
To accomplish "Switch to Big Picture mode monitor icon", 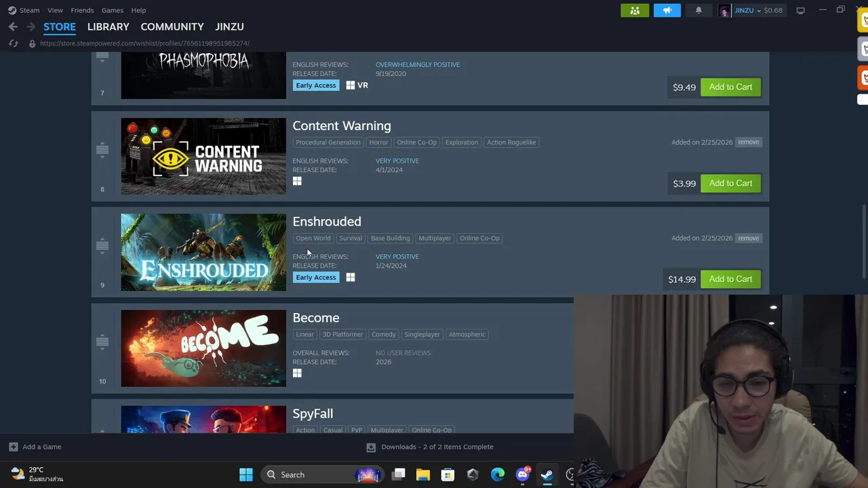I will click(x=800, y=10).
